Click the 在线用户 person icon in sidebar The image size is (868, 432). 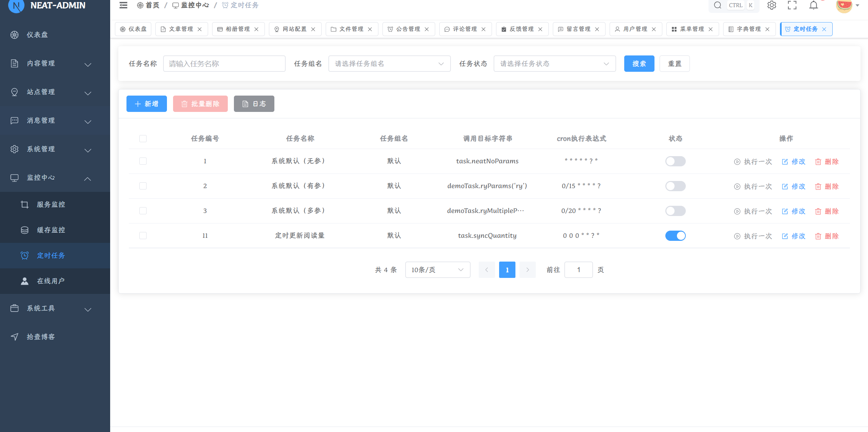click(x=24, y=281)
